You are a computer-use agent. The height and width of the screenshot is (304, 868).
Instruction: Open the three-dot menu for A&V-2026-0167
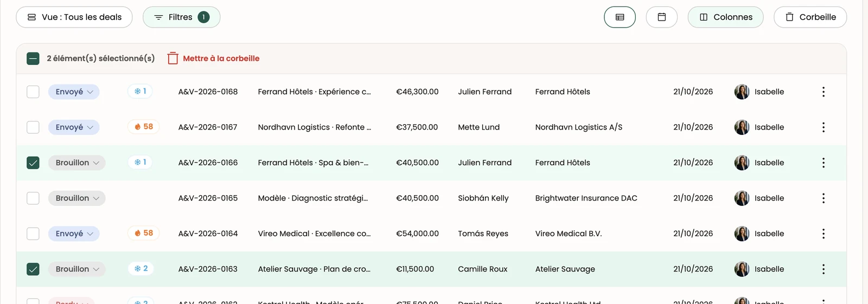[823, 127]
